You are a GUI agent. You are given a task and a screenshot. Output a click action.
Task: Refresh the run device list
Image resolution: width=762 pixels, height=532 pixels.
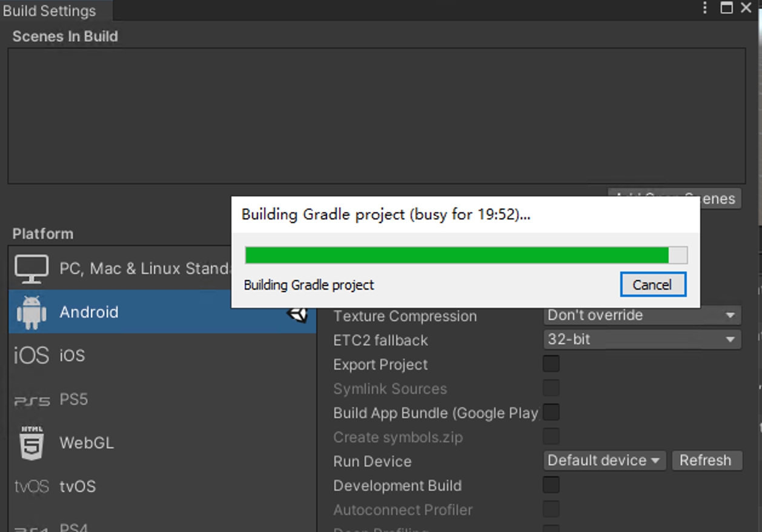point(706,461)
